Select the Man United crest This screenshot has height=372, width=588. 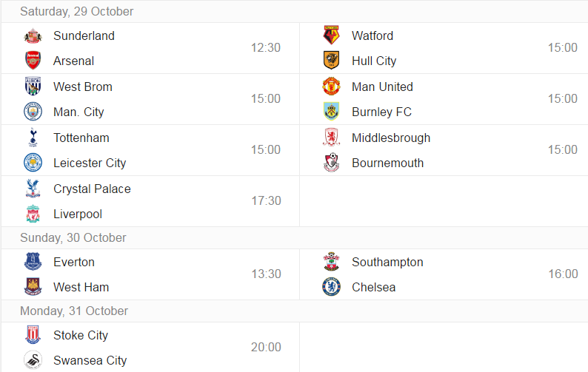(332, 87)
